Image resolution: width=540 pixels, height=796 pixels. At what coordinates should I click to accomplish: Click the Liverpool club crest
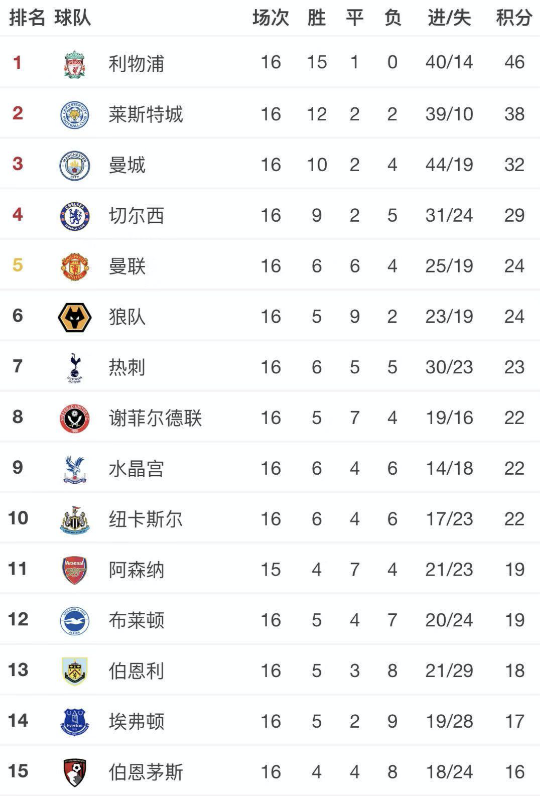(x=75, y=63)
